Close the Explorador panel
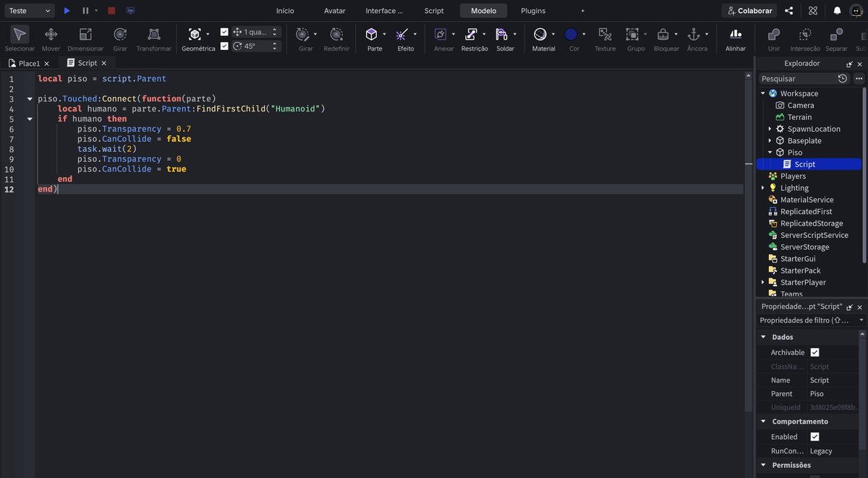The image size is (868, 478). 859,64
